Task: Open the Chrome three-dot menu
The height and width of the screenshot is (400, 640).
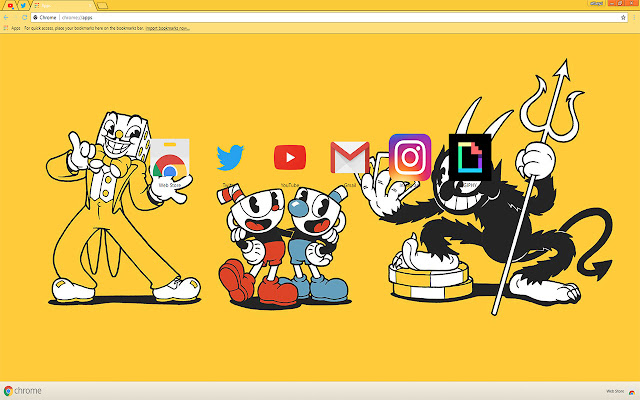Action: (634, 18)
